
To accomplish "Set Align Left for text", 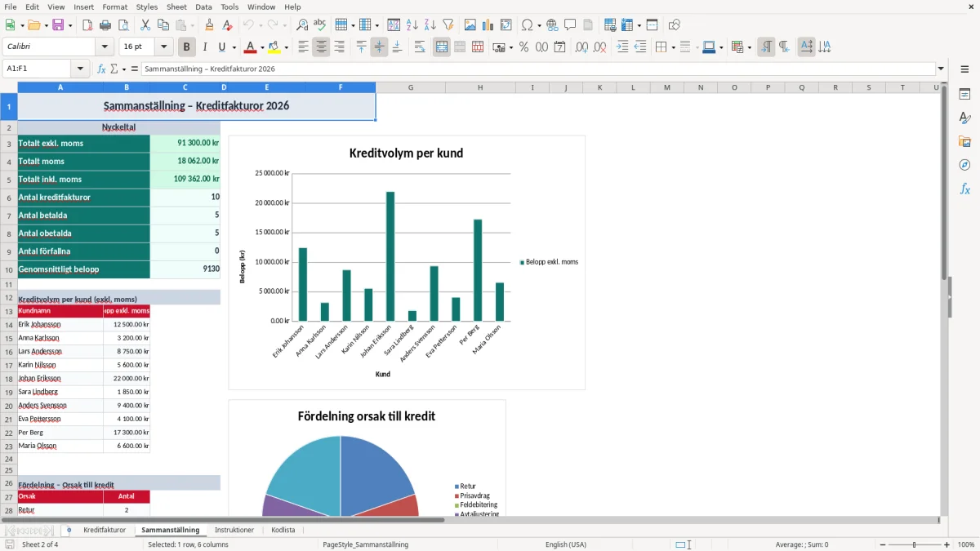I will 303,47.
